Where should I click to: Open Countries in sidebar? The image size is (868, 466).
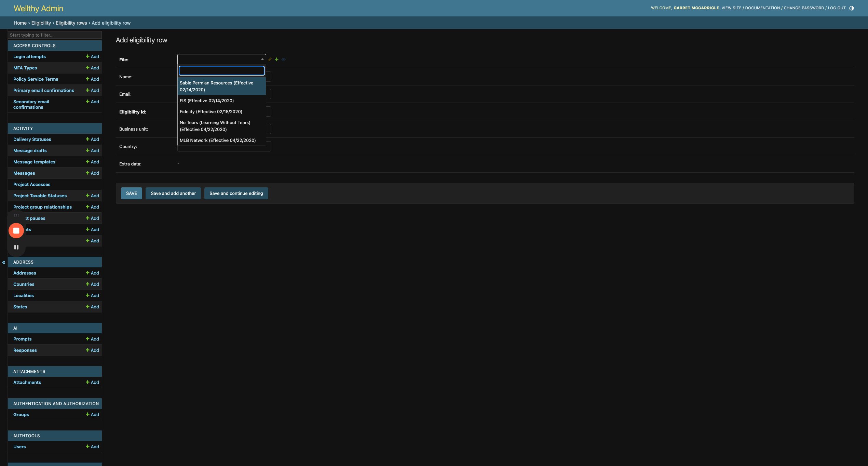coord(24,284)
